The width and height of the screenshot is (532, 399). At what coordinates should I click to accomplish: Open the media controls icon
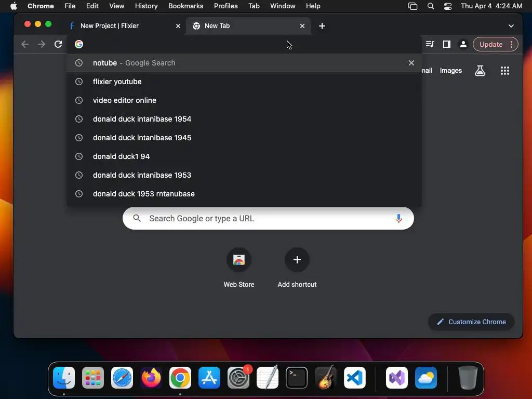coord(430,45)
